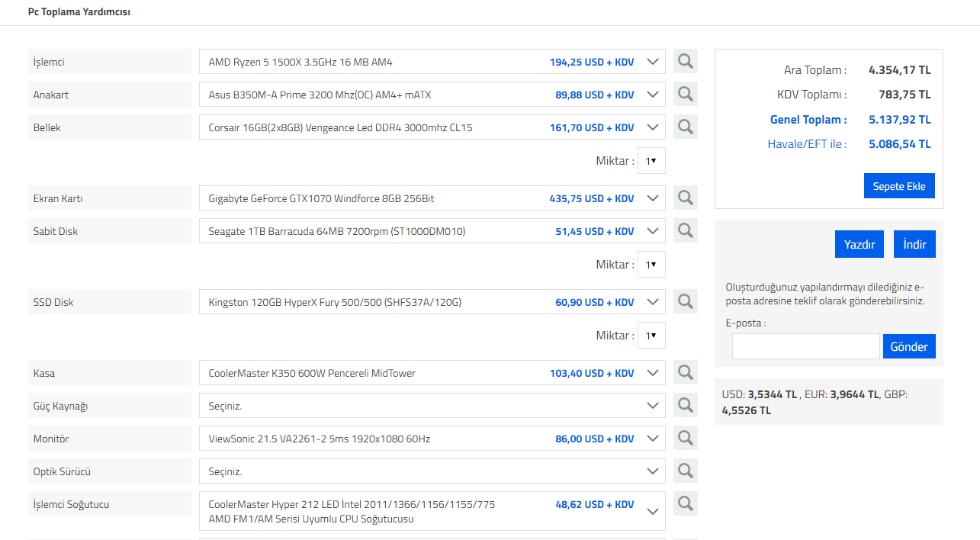Click the Ara Toplam value 4.354,17 TL
Screen dimensions: 980x540
(899, 70)
